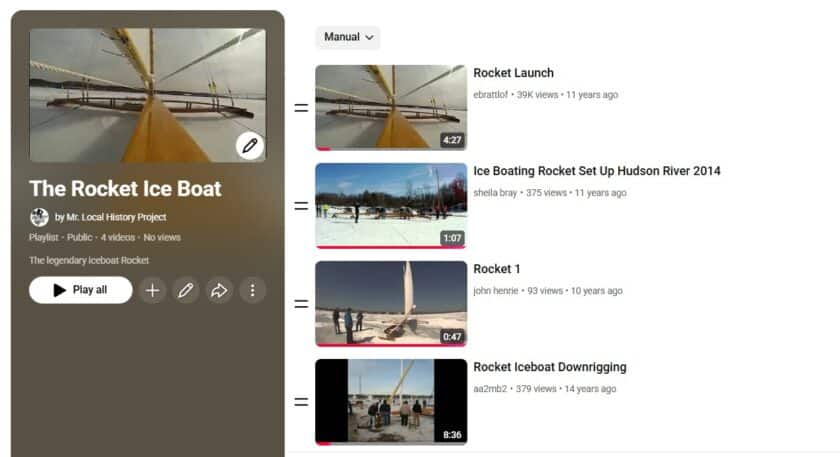Image resolution: width=840 pixels, height=457 pixels.
Task: Open the Rocket Iceboat Downrigging title
Action: [x=550, y=367]
